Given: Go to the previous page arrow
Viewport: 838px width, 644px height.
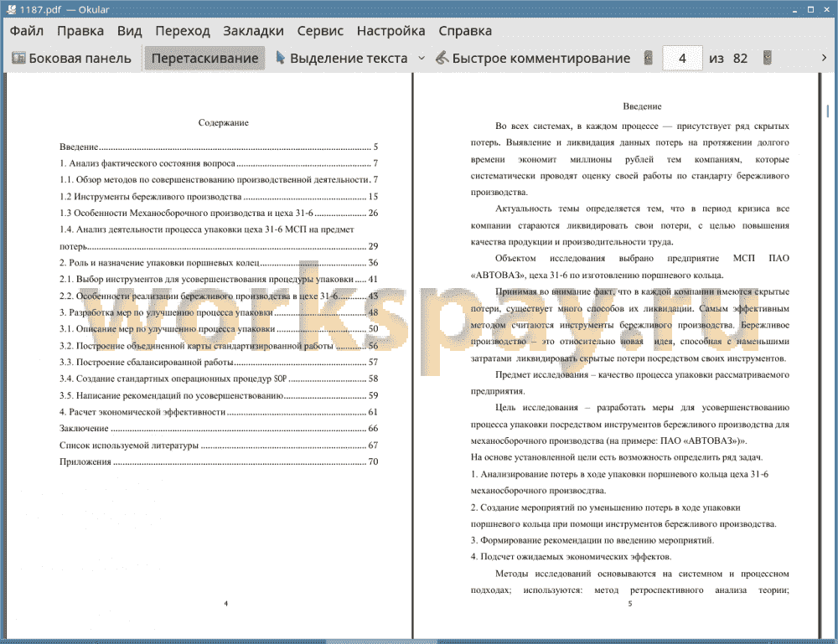Looking at the screenshot, I should [x=649, y=58].
